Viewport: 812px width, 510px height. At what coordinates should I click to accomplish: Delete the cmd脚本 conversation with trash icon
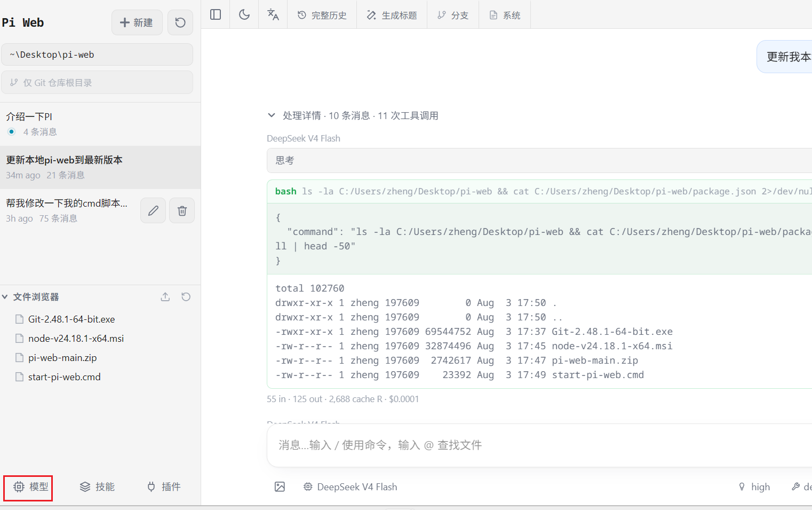coord(182,210)
